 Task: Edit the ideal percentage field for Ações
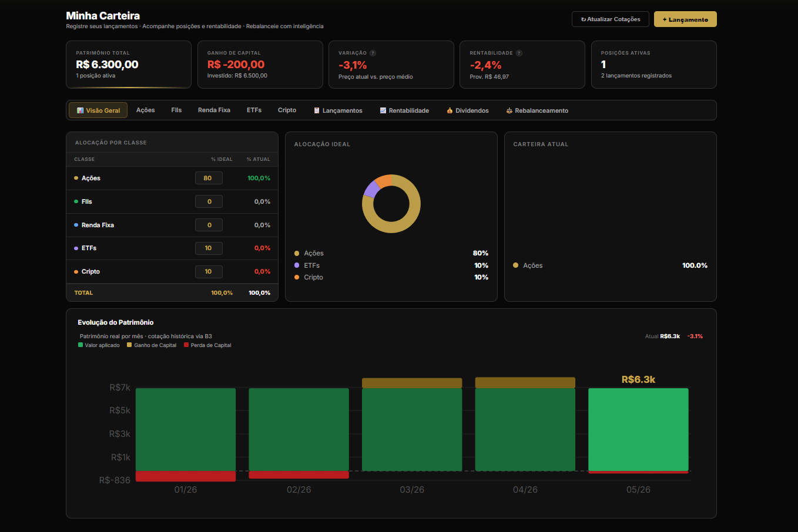209,178
